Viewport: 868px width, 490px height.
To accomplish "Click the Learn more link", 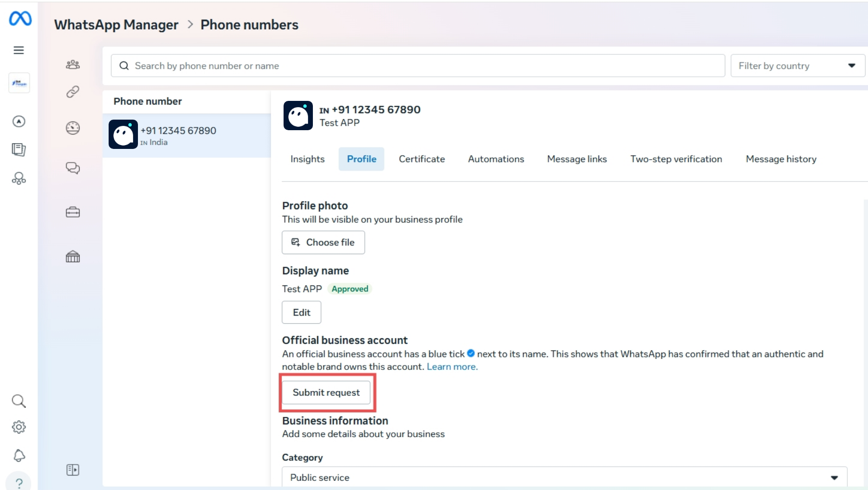I will click(452, 367).
